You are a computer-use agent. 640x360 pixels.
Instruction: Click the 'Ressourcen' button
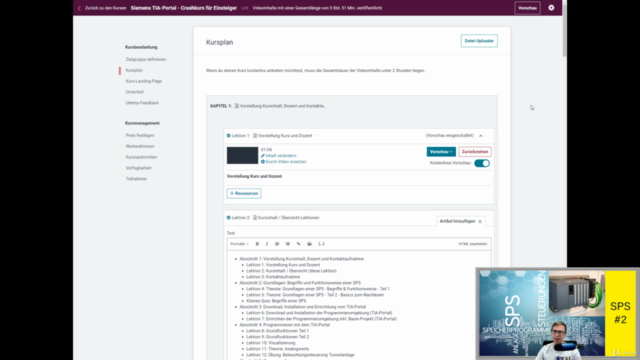coord(244,193)
